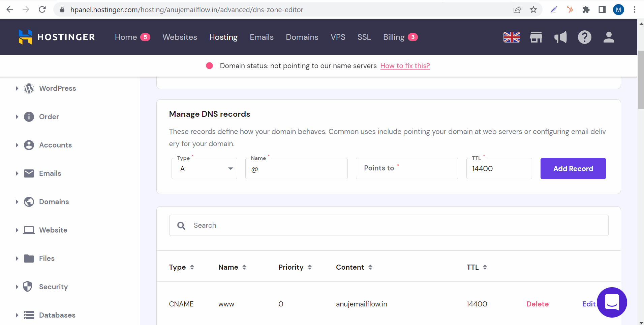Bookmark the page with the star icon

[x=533, y=9]
